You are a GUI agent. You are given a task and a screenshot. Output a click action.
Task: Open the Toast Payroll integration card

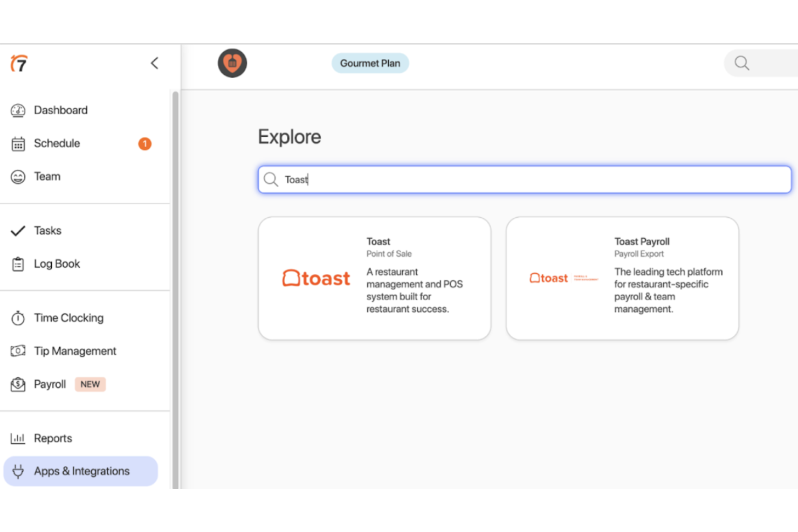click(x=622, y=278)
